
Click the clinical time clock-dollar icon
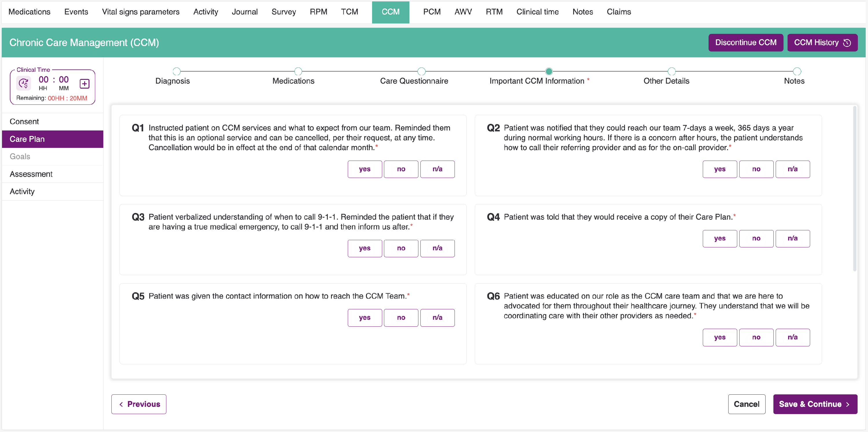point(24,83)
